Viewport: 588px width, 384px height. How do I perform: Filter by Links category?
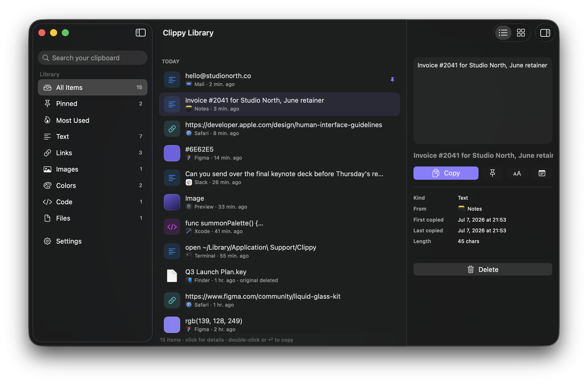click(x=92, y=153)
